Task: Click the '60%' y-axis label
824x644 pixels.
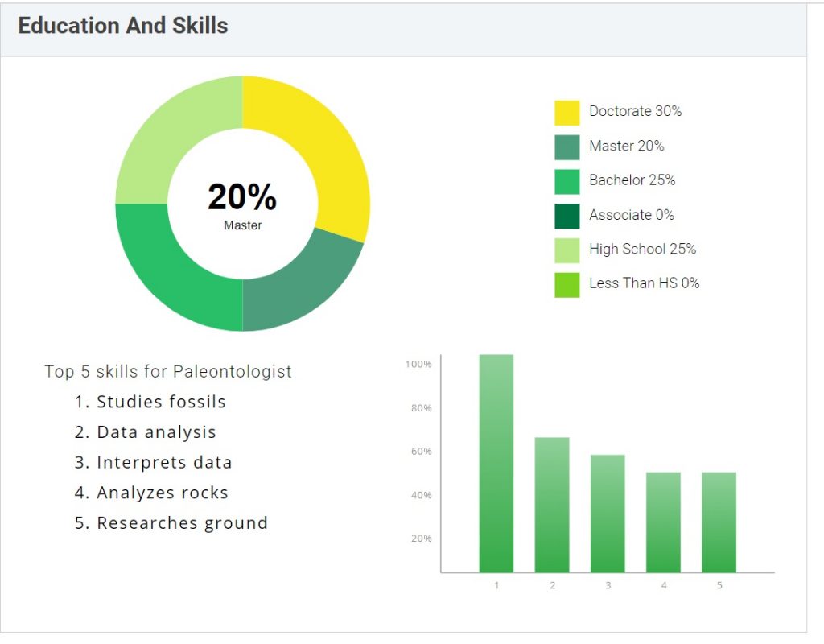Action: (422, 452)
